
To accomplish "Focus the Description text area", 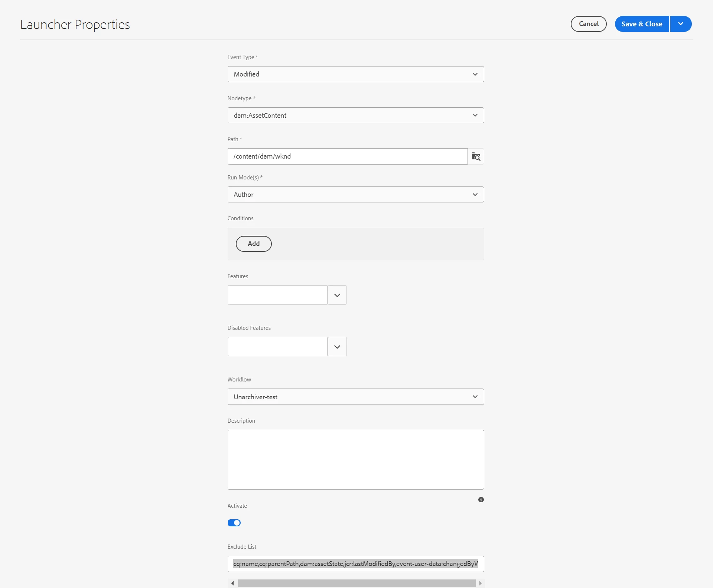I will point(355,459).
